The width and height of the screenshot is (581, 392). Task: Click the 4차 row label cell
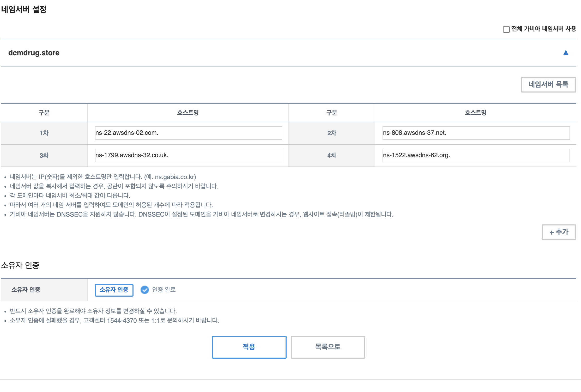332,156
